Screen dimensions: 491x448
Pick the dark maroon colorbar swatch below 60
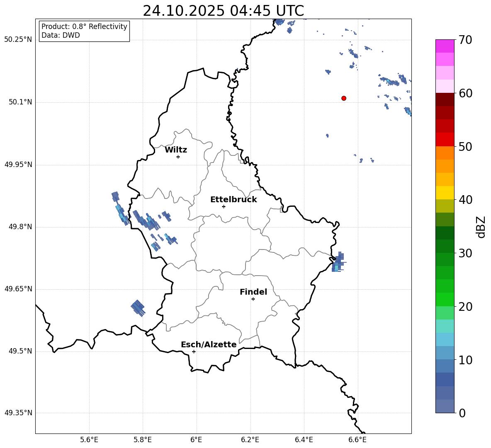(445, 99)
